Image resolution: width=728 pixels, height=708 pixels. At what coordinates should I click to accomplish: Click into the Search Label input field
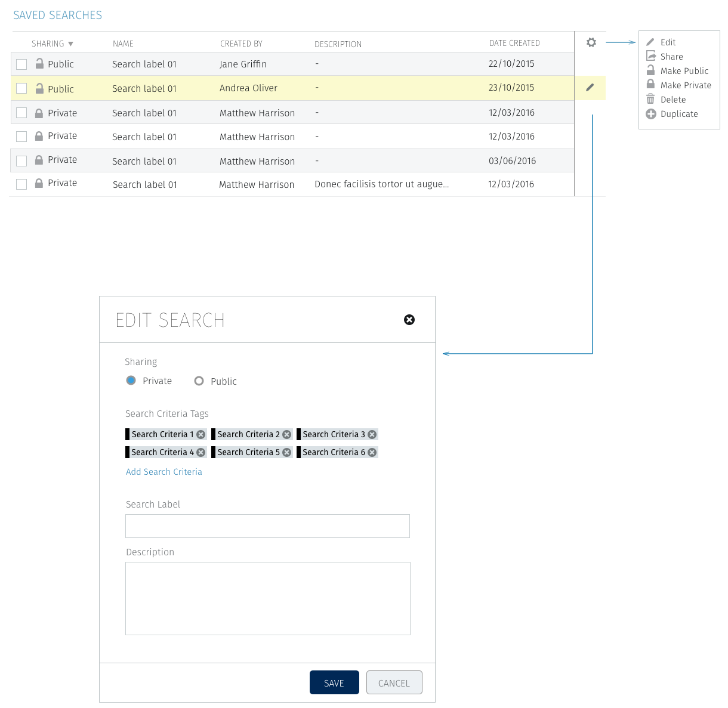coord(267,526)
